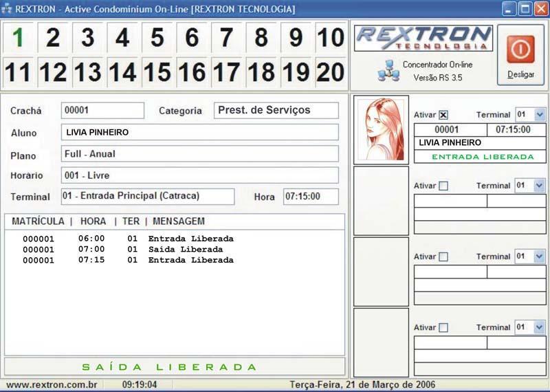This screenshot has height=392, width=550.
Task: Click the app icon in title bar
Action: (6, 8)
